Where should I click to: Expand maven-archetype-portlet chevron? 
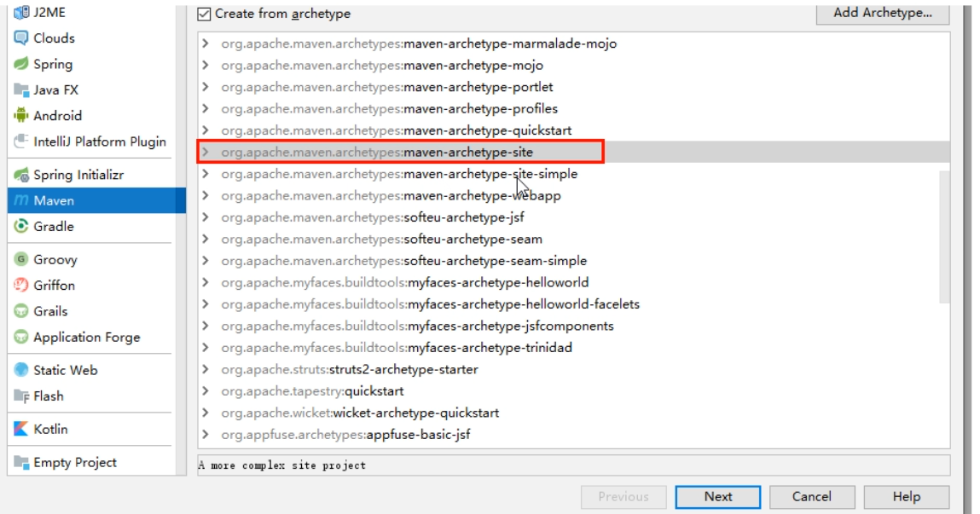coord(205,87)
